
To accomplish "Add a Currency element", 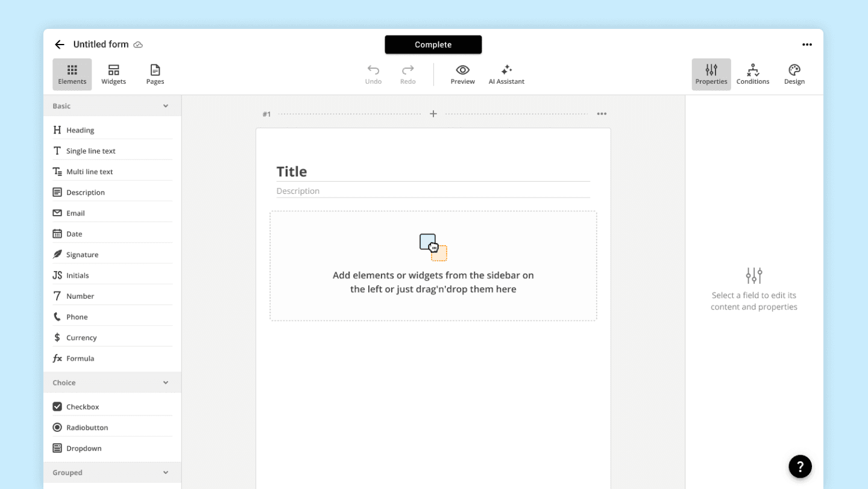I will tap(112, 338).
